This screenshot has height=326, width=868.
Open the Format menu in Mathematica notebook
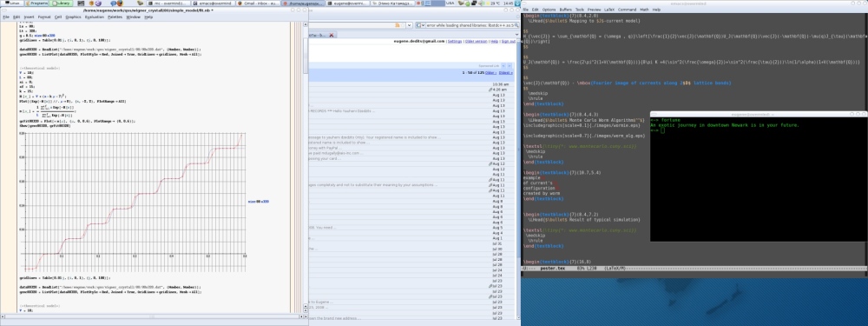pos(44,17)
